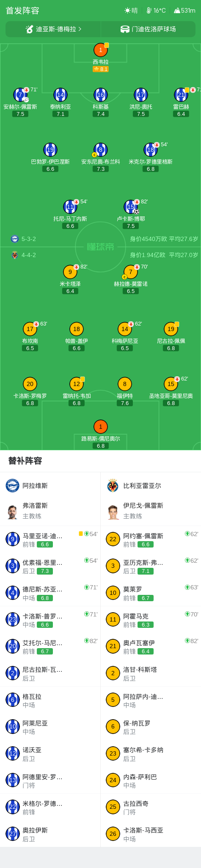Select substitute 古拉西奇 goalkeeper row
Viewport: 201px width, 868px height.
tap(151, 807)
